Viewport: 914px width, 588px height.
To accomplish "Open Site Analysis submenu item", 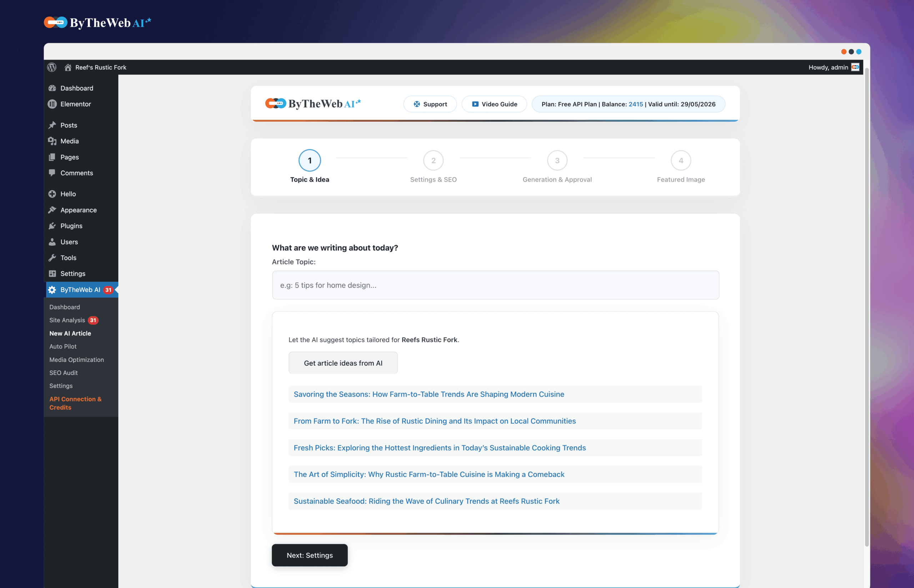I will (67, 320).
